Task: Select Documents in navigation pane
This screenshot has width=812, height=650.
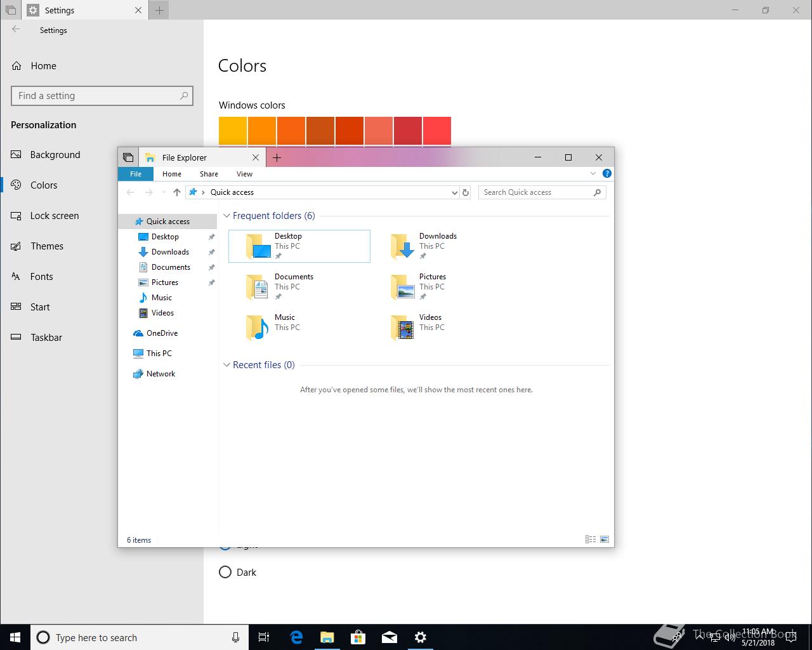Action: [167, 267]
